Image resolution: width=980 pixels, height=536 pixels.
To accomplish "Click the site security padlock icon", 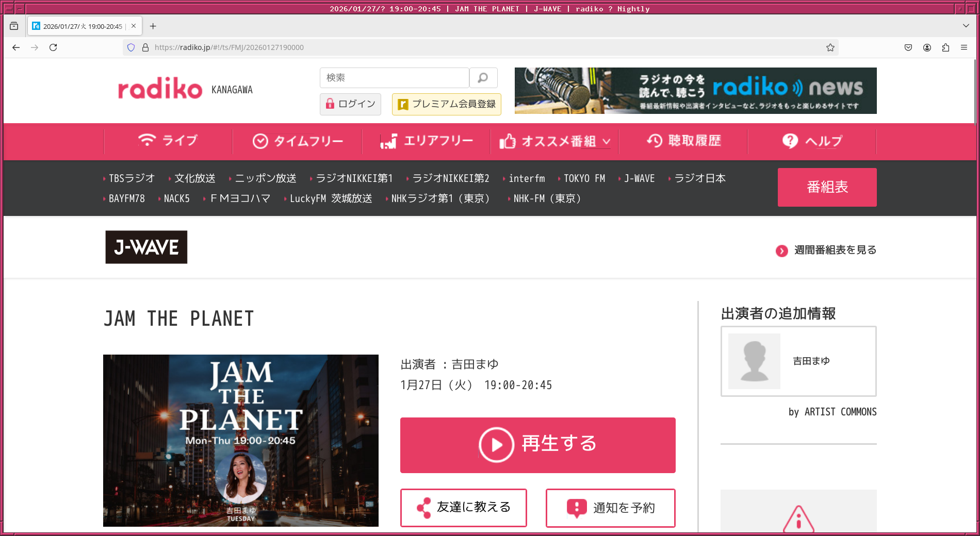I will (x=145, y=47).
